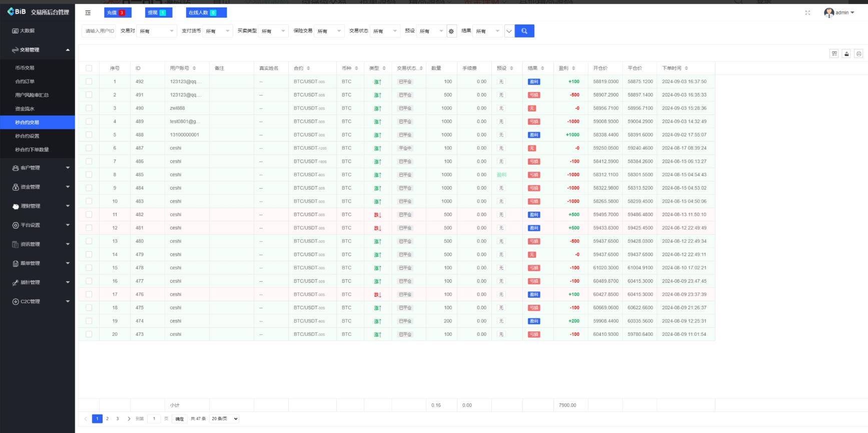Click the fullscreen toggle icon
The width and height of the screenshot is (868, 433).
tap(807, 13)
